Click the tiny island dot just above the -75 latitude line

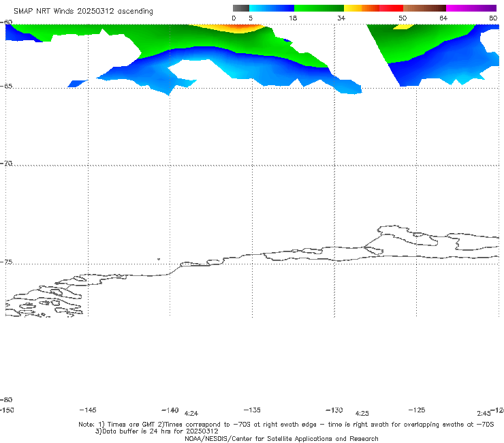(159, 259)
